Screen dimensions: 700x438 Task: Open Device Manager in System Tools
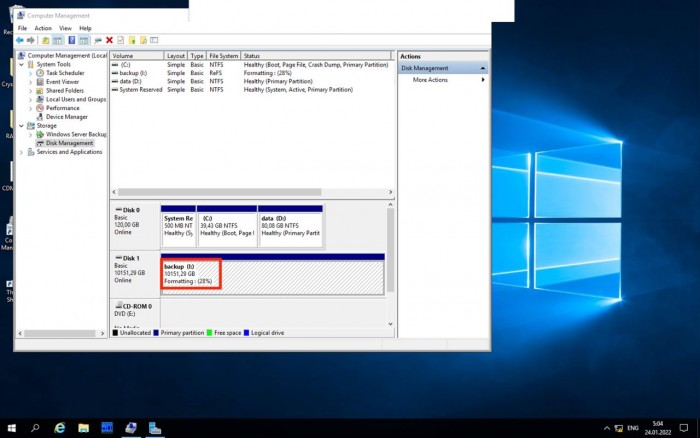[x=67, y=117]
